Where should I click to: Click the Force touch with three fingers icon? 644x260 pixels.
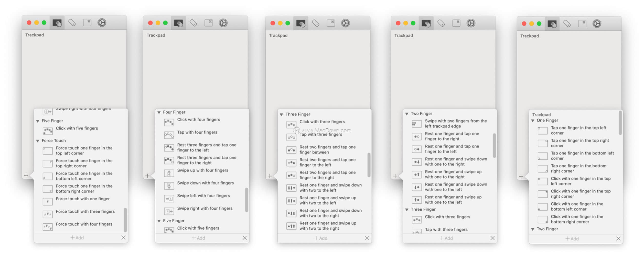pyautogui.click(x=48, y=214)
